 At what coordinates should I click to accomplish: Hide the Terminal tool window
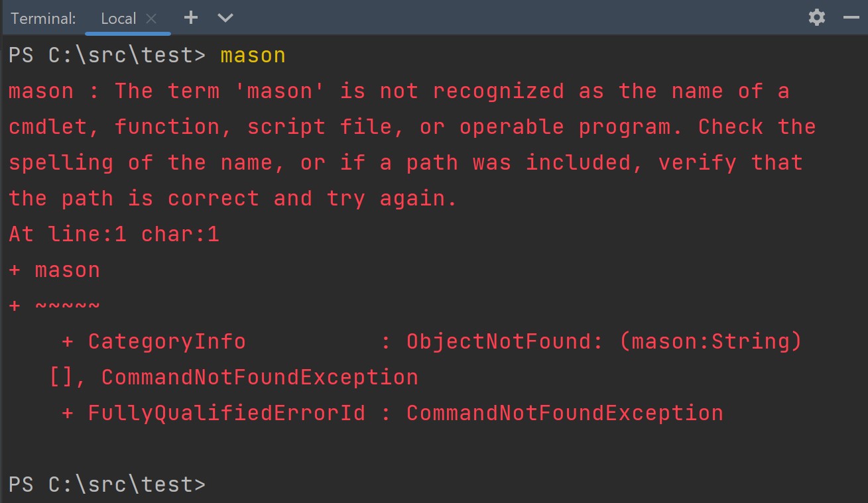click(851, 18)
